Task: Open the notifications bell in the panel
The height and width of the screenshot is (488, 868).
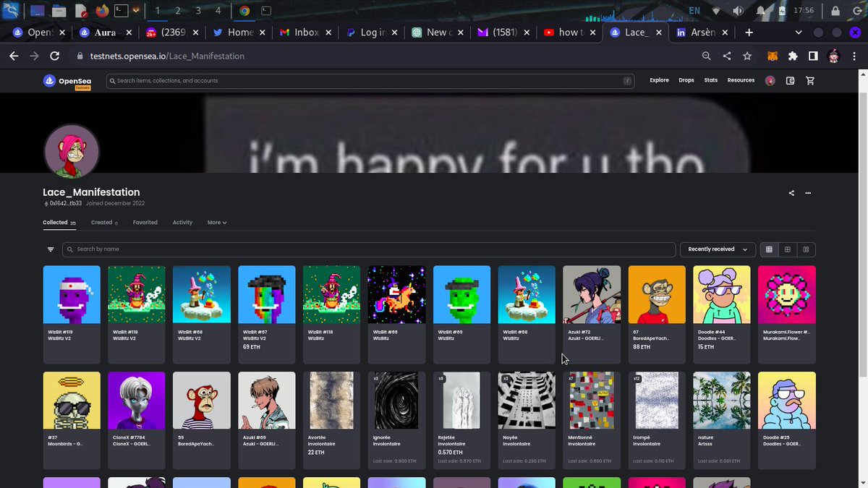Action: [x=761, y=11]
